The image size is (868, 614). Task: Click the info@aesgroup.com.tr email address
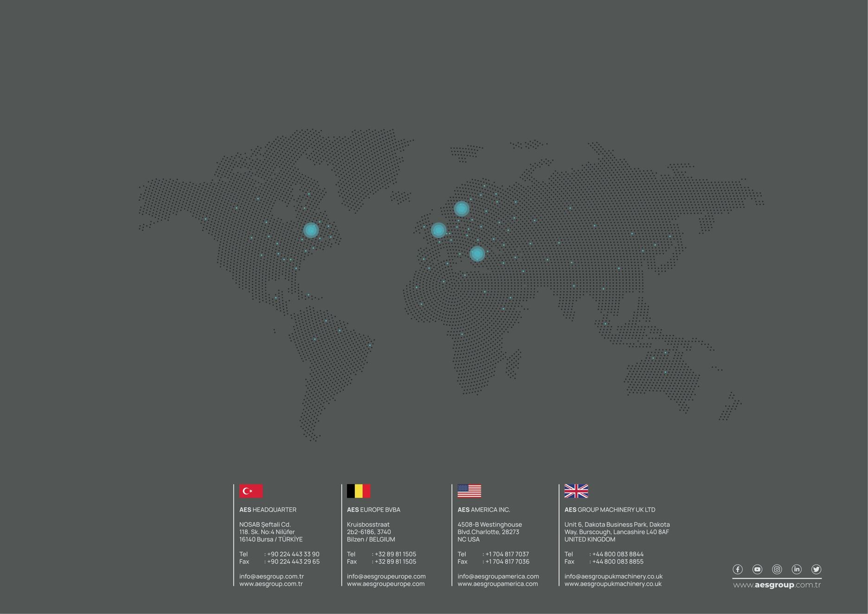271,576
